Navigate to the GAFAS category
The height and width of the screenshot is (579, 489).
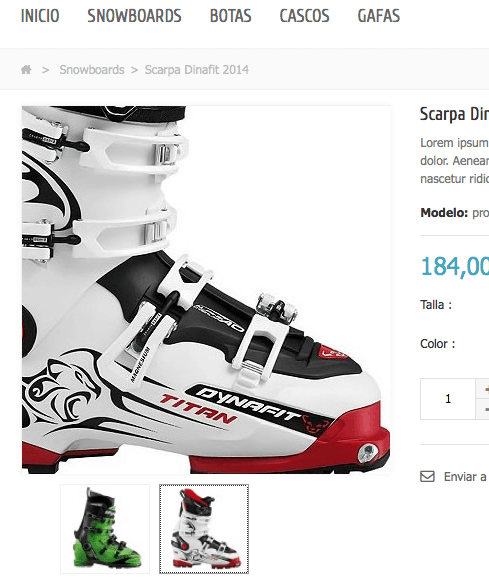(x=379, y=16)
